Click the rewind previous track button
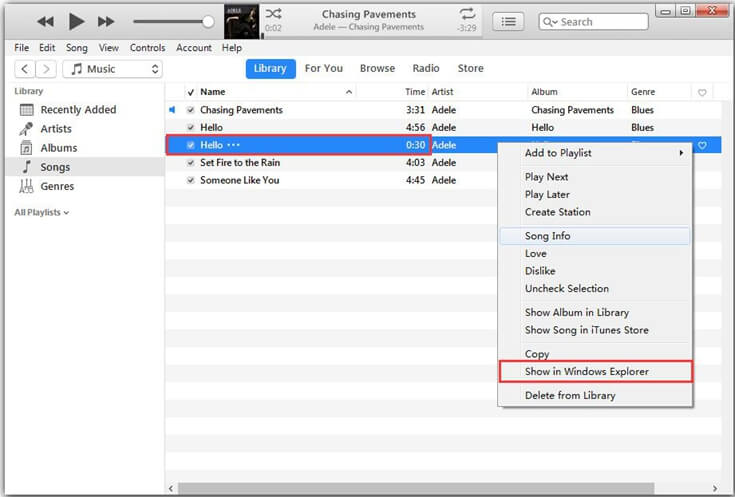735x497 pixels. pyautogui.click(x=45, y=22)
